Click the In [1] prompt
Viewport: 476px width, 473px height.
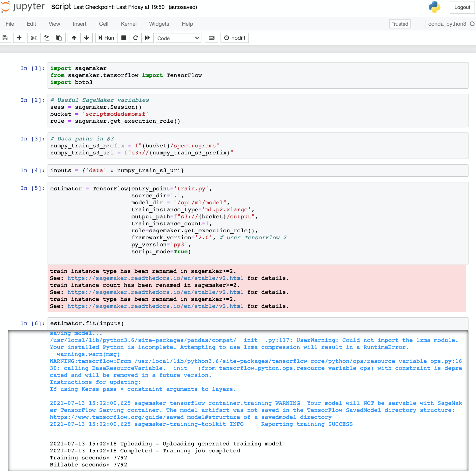coord(33,68)
